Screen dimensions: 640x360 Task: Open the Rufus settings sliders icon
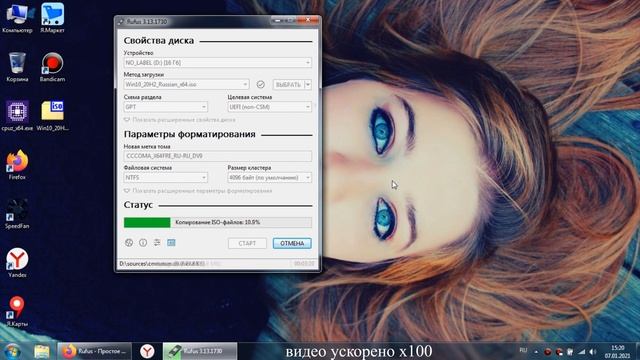(x=157, y=243)
